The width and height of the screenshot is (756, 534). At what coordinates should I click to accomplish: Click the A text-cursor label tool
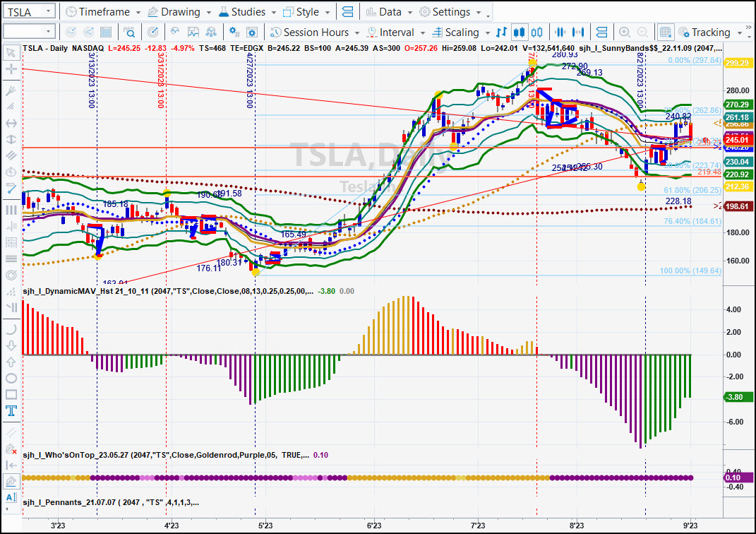pyautogui.click(x=11, y=497)
